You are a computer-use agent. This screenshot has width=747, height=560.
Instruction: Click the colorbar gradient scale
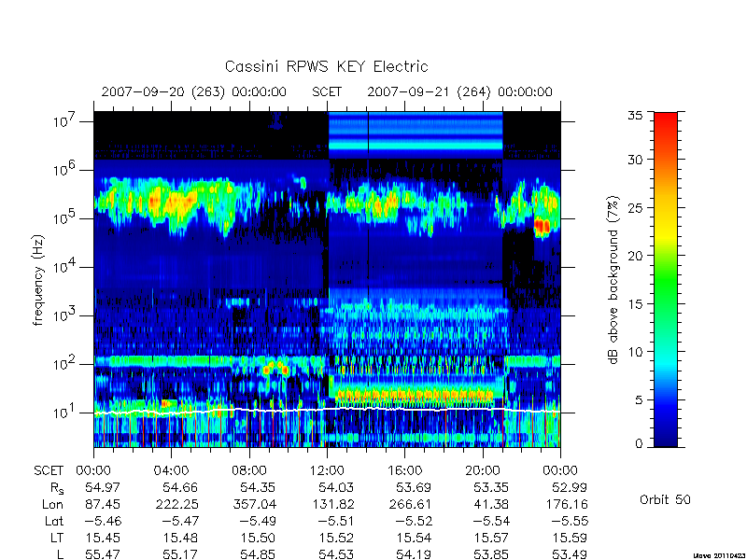click(666, 279)
